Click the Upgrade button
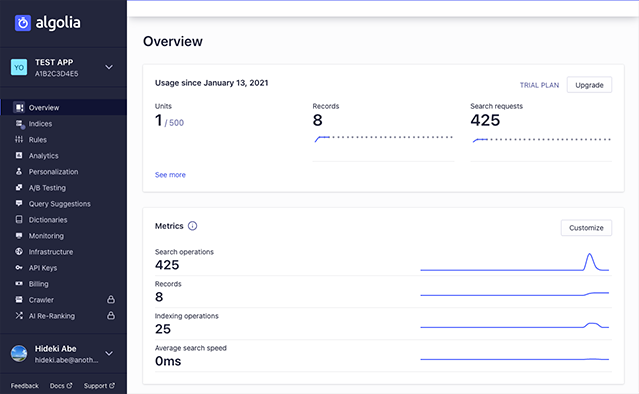Viewport: 639px width, 394px height. click(589, 85)
